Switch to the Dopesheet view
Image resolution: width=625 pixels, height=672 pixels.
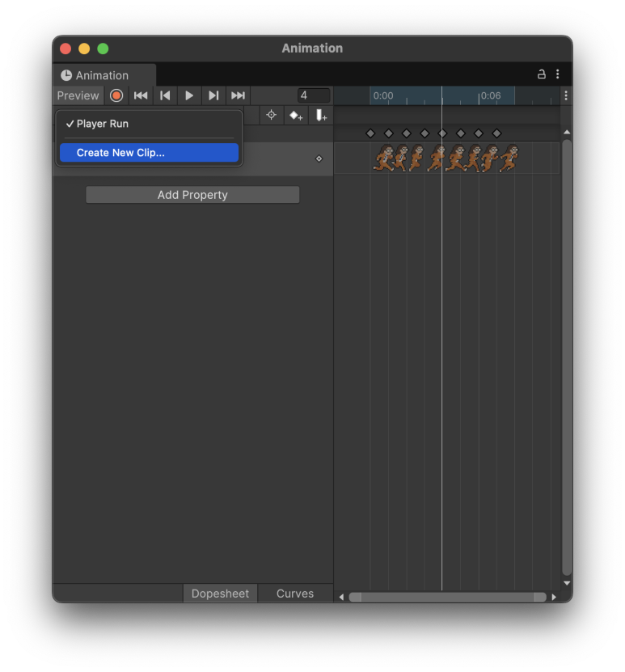pos(220,593)
